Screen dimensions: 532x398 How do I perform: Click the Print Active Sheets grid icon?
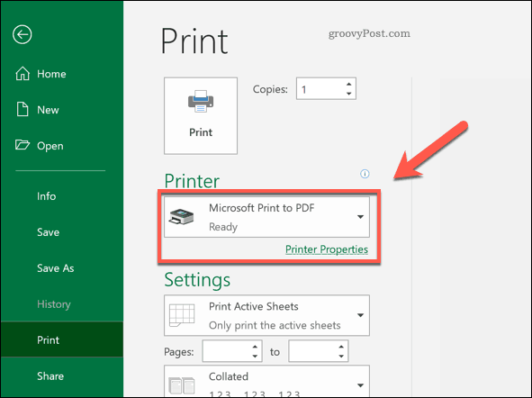click(x=182, y=315)
